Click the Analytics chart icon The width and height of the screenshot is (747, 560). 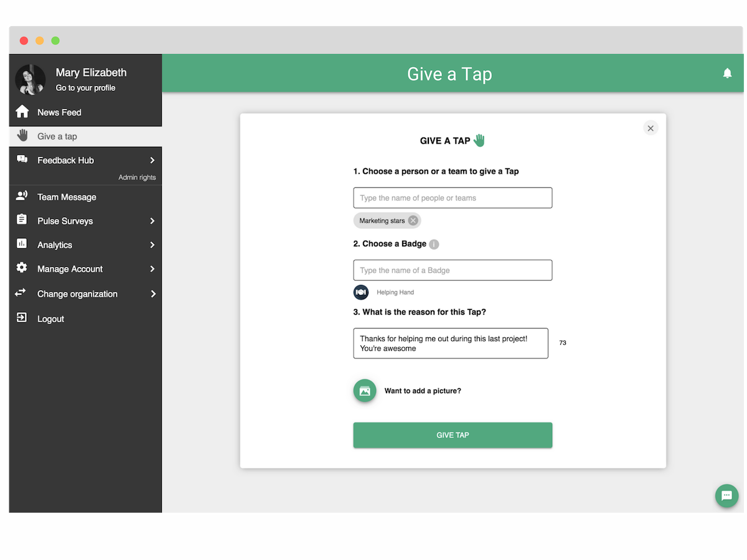click(22, 244)
